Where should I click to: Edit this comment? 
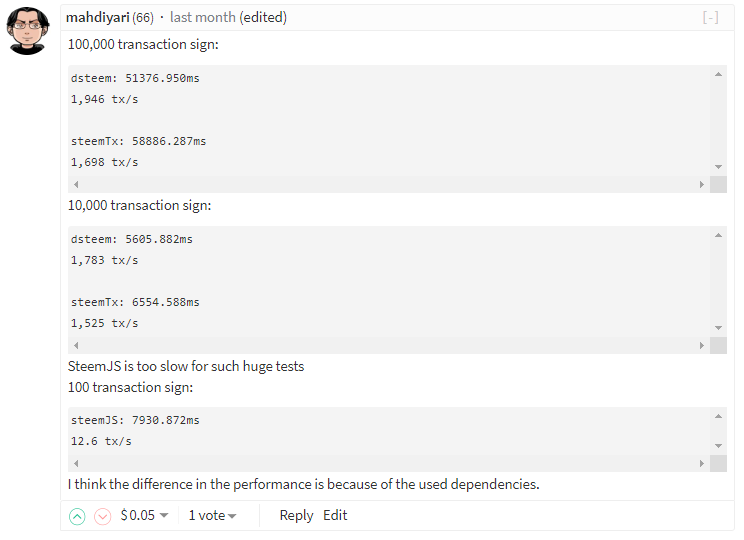335,515
